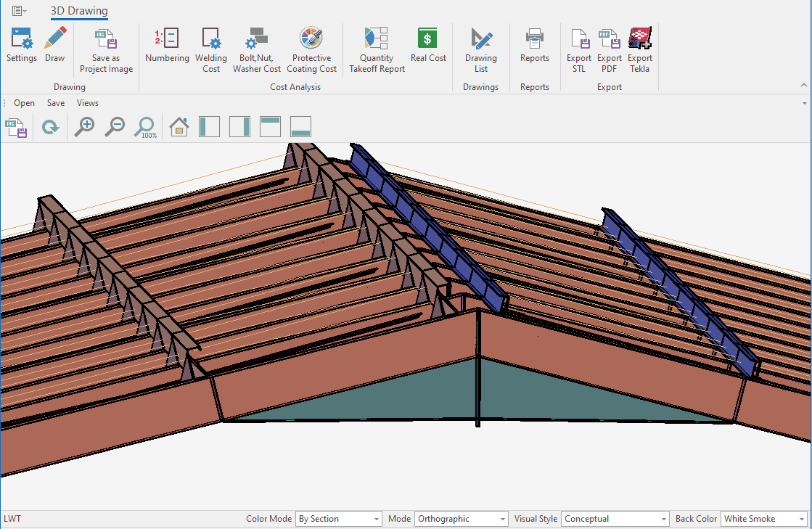The image size is (812, 529).
Task: Expand the Mode Orthographic dropdown
Action: pyautogui.click(x=503, y=519)
